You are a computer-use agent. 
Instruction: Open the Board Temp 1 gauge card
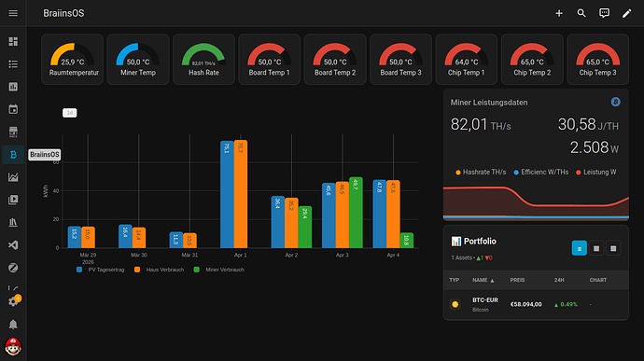coord(270,60)
